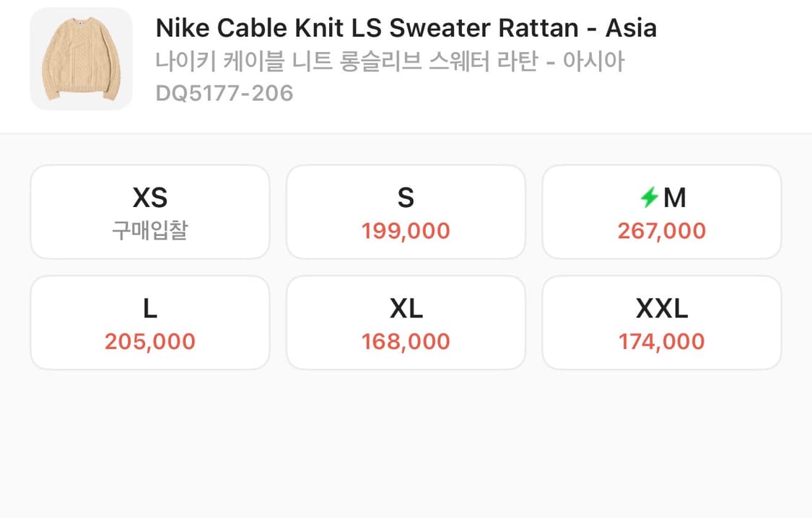The height and width of the screenshot is (518, 812).
Task: Tap the 205,000 price under size L
Action: 149,341
